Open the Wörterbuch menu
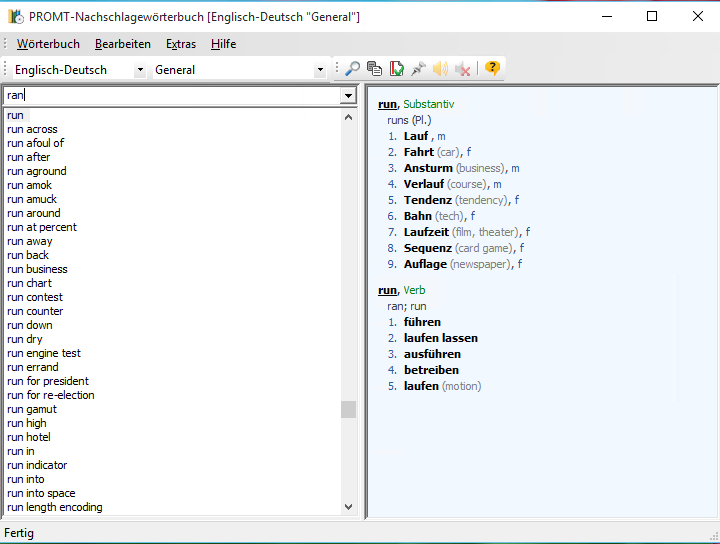The height and width of the screenshot is (544, 720). coord(49,44)
